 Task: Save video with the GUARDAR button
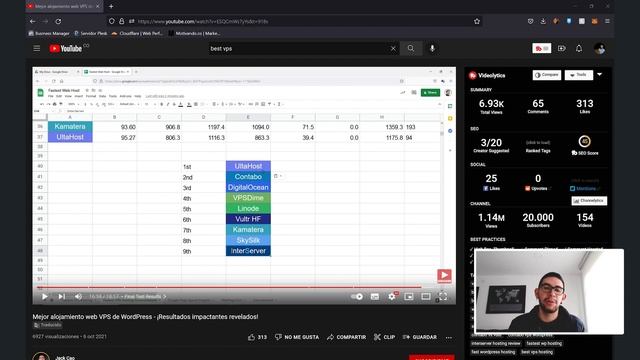pyautogui.click(x=420, y=337)
